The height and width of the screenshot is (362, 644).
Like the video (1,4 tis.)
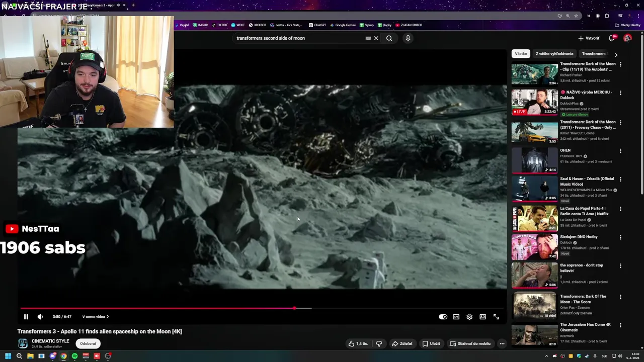358,344
